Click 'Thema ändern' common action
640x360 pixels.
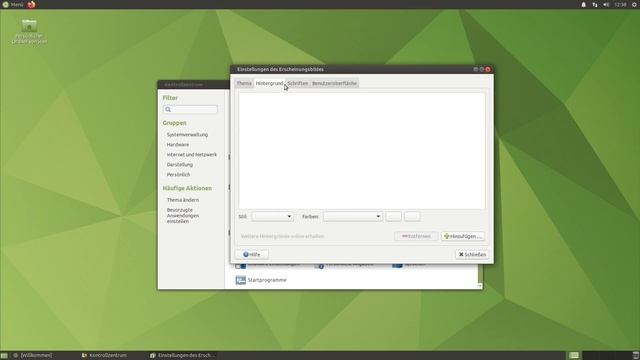183,200
